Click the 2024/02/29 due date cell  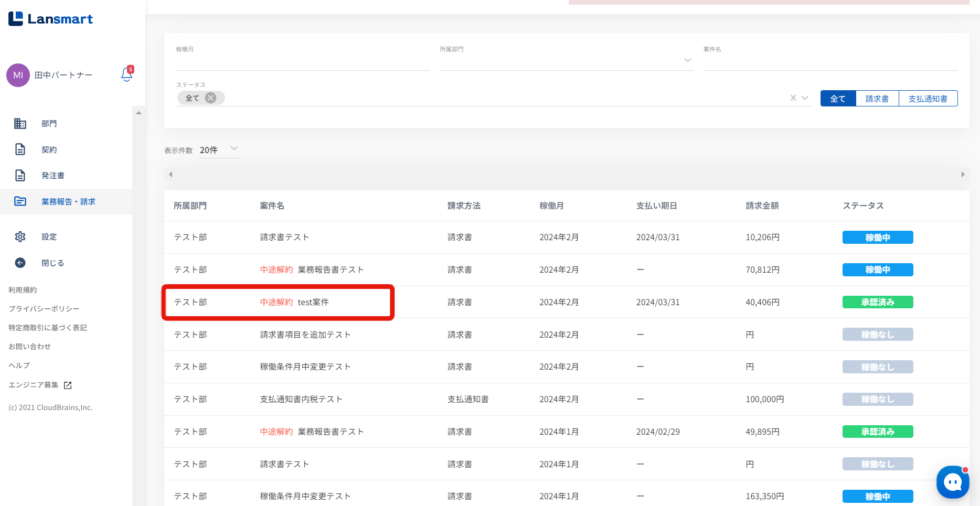(x=658, y=432)
